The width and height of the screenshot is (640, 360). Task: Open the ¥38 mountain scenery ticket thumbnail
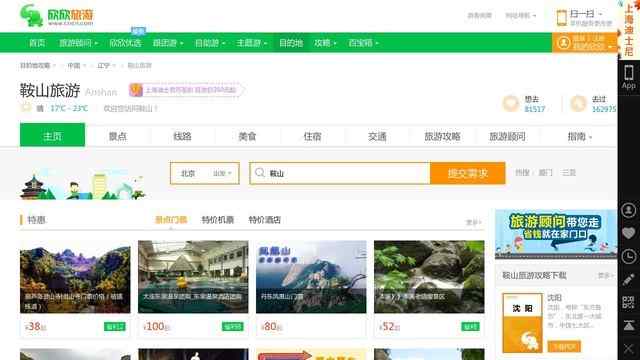(x=75, y=277)
